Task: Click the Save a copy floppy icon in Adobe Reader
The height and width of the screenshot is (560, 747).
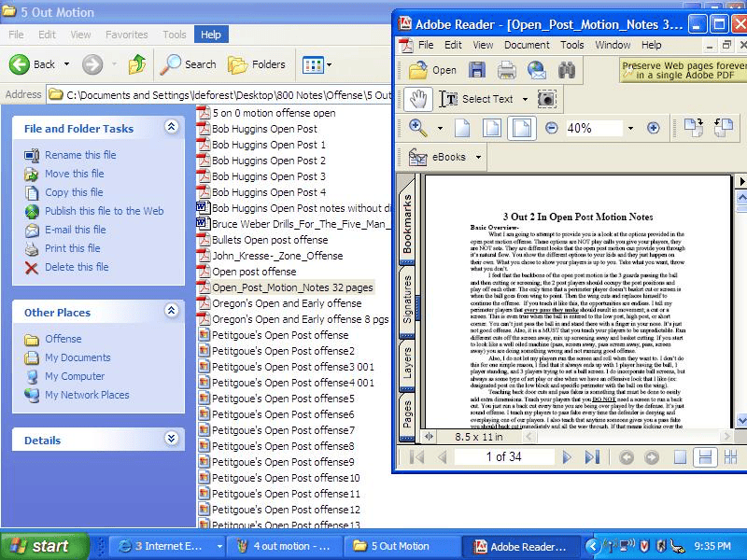Action: [x=477, y=70]
